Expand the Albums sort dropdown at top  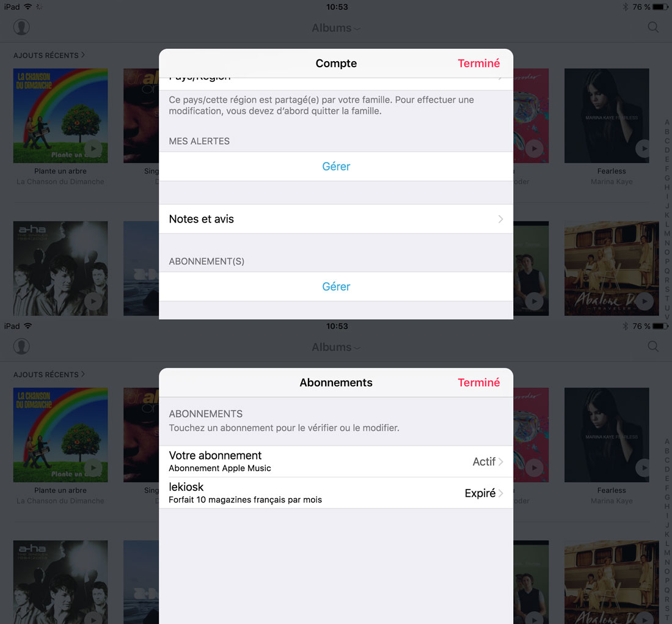pos(336,28)
